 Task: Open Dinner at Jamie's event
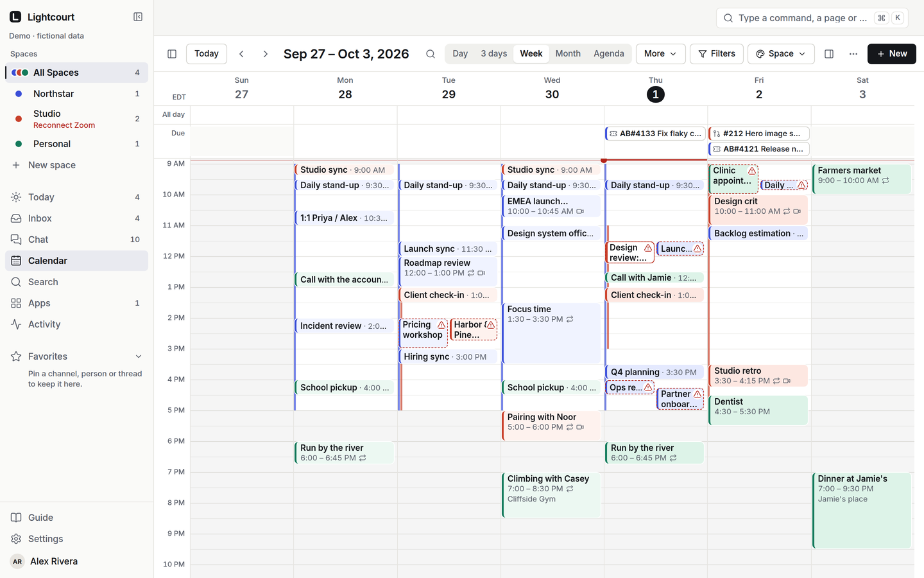(862, 511)
